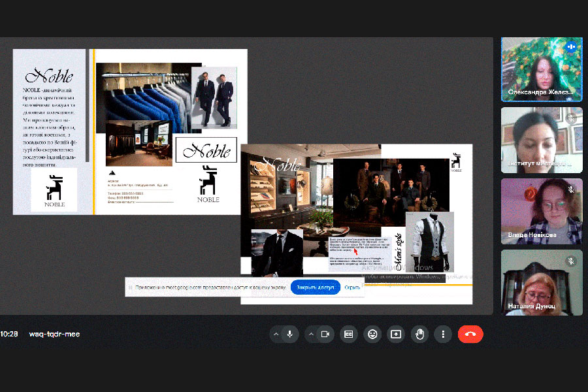Screen dimensions: 588x392
Task: Click the blue 'Закрыть доступ' button
Action: pos(315,287)
